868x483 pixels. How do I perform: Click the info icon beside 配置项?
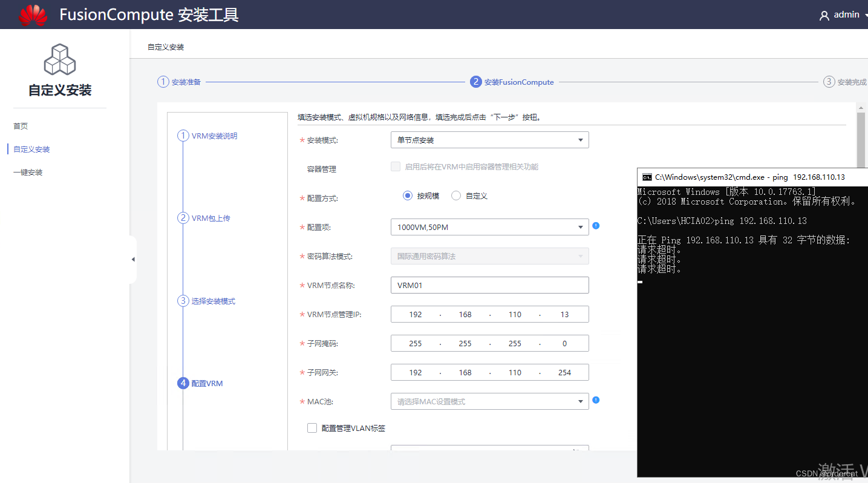(596, 225)
